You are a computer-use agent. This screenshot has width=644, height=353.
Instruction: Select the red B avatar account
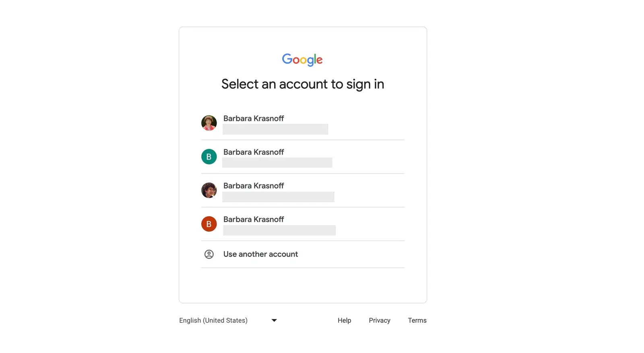(209, 224)
